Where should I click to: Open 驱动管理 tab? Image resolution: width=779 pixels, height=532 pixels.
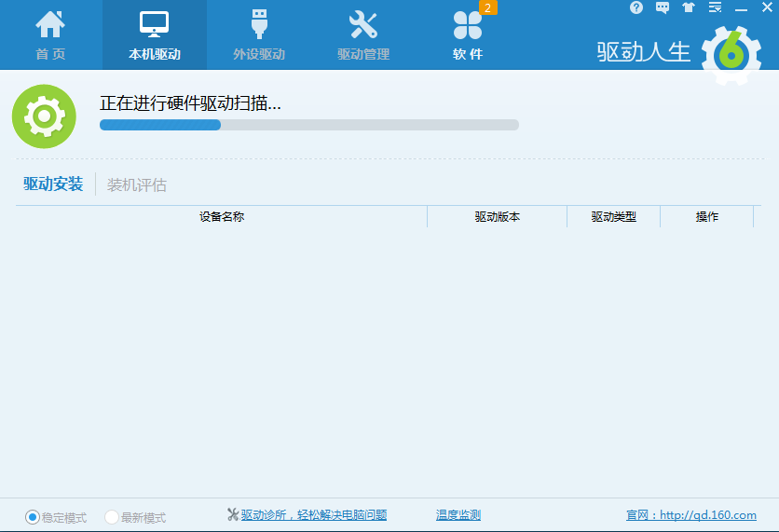(x=363, y=35)
